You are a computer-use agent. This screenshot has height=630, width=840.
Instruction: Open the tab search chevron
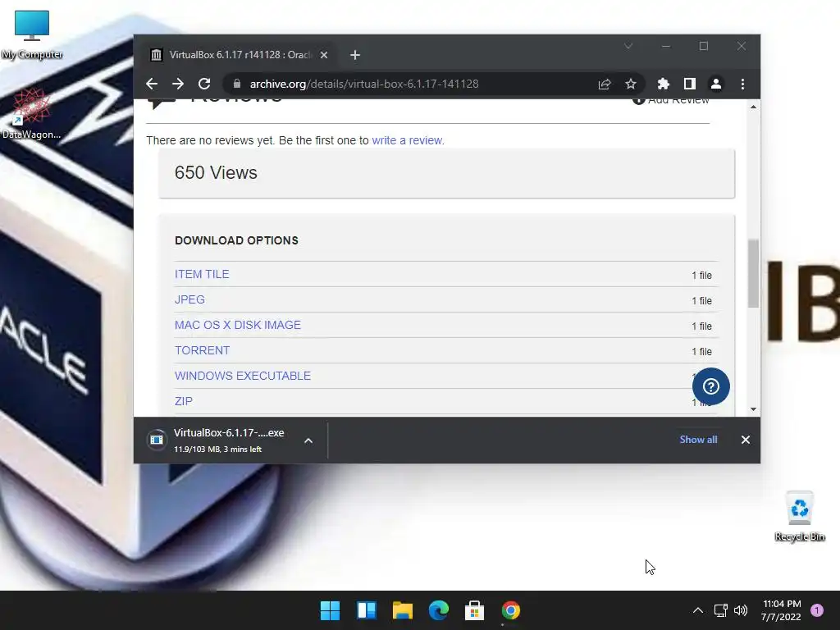pyautogui.click(x=628, y=46)
